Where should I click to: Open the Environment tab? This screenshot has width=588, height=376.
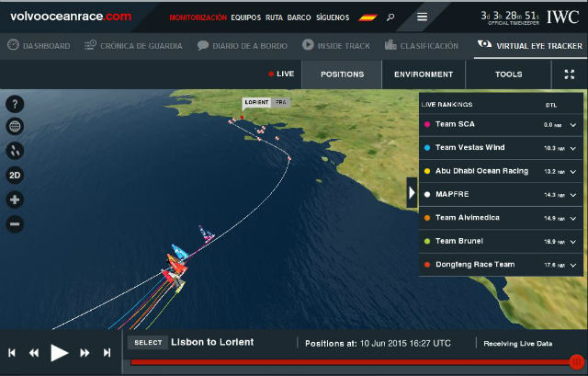coord(424,74)
